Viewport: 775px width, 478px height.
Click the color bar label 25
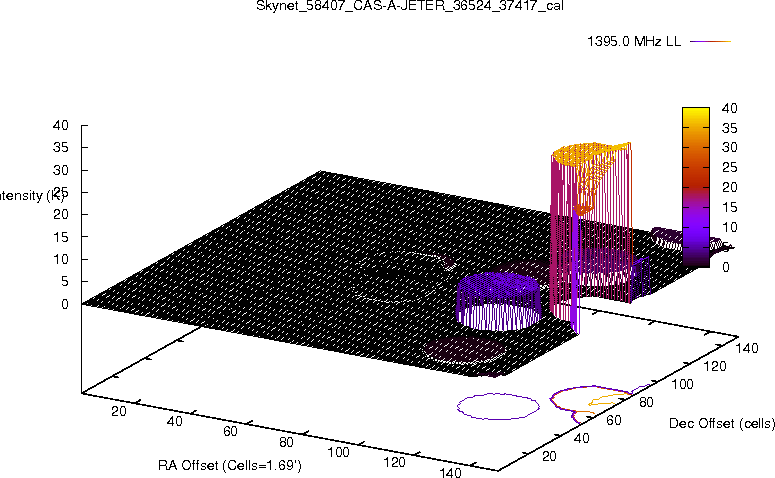click(730, 168)
